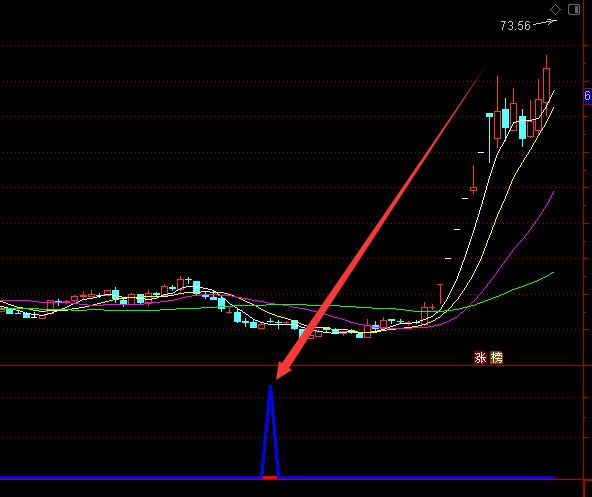Click the right end of the yellow moving average line
The width and height of the screenshot is (592, 497).
click(x=553, y=108)
